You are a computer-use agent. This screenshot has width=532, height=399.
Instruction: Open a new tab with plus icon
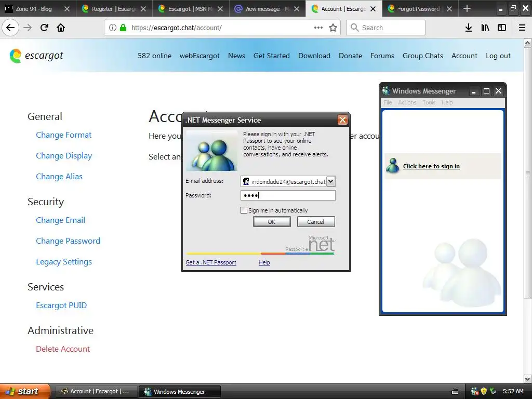pos(467,8)
